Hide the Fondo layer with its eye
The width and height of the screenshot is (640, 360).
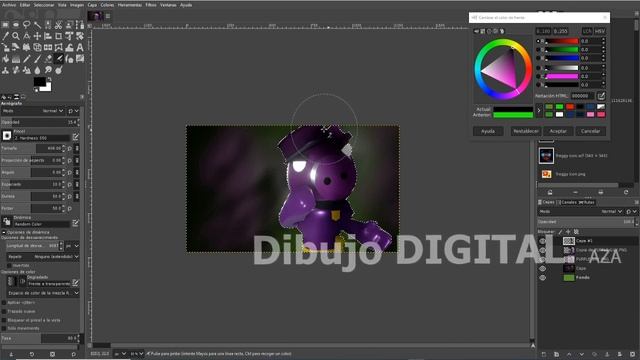pyautogui.click(x=542, y=278)
